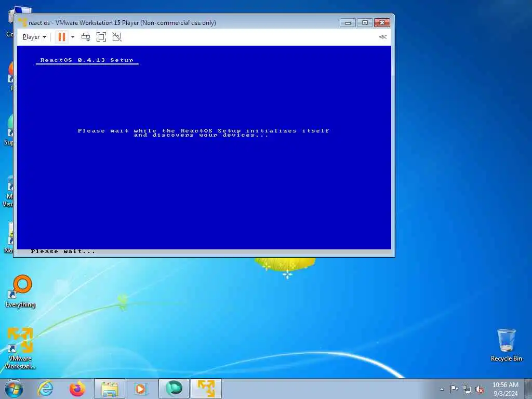This screenshot has height=399, width=532.
Task: Open the Recycle Bin
Action: click(x=506, y=345)
